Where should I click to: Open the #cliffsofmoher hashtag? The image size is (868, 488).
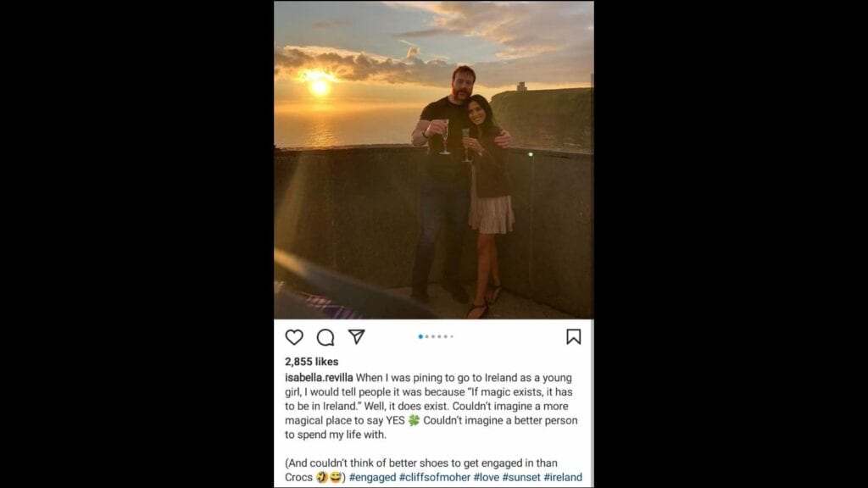[435, 477]
